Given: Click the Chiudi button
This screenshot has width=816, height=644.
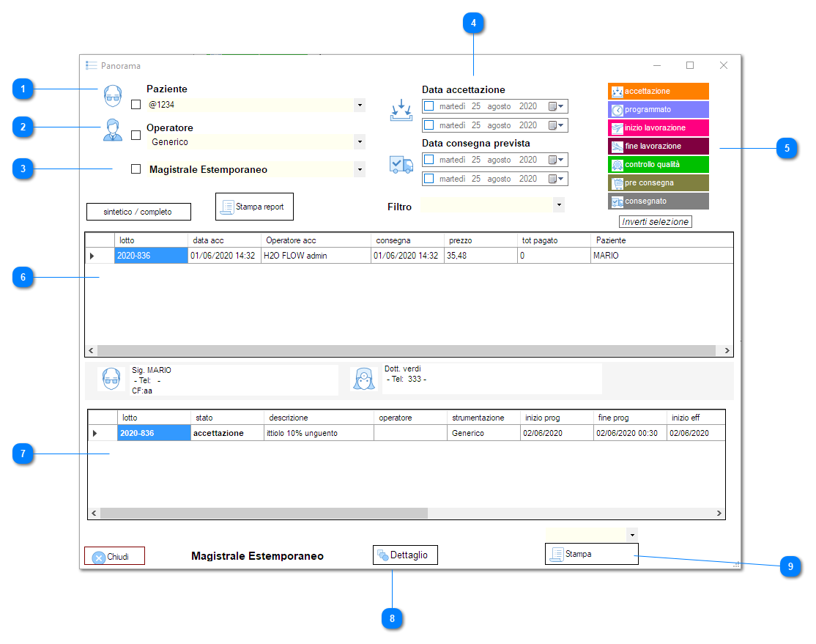Looking at the screenshot, I should 114,556.
